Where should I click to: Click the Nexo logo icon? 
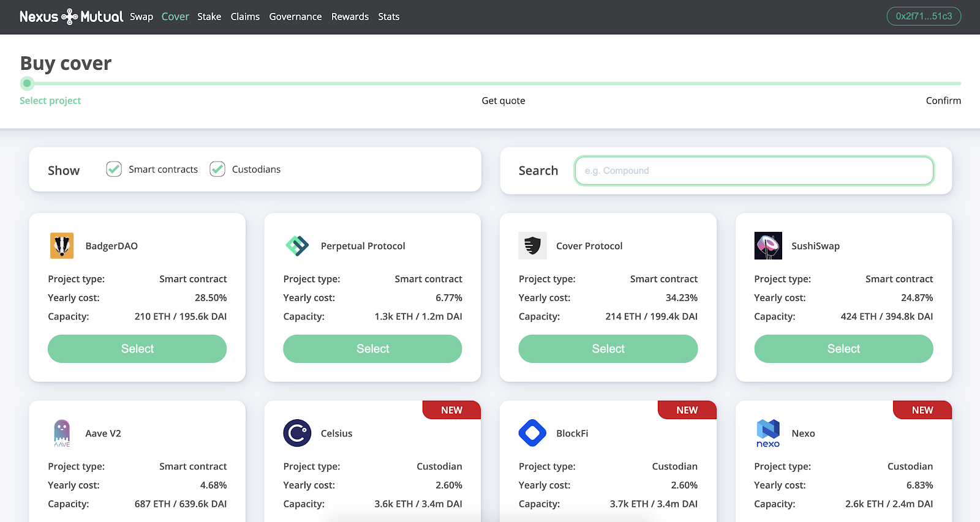click(768, 433)
